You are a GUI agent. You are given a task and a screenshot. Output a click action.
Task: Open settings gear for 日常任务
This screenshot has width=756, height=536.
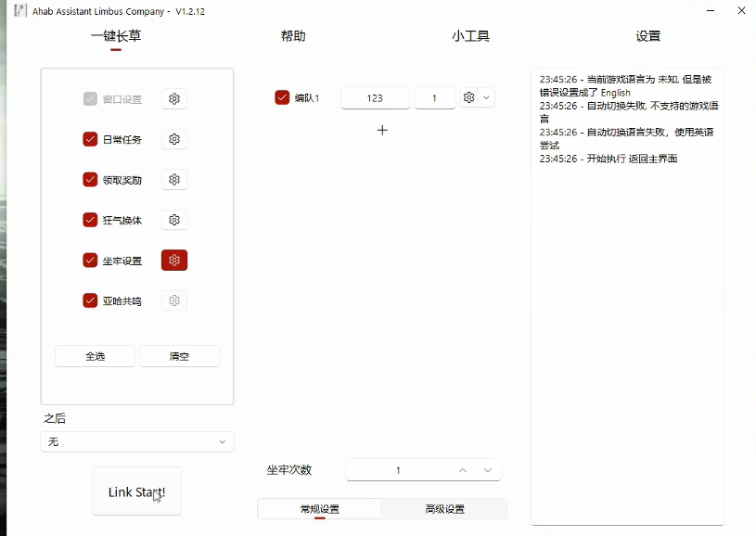(x=174, y=139)
